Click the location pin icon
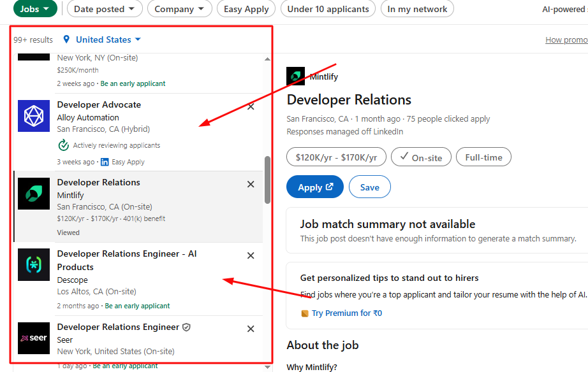The height and width of the screenshot is (372, 588). (x=66, y=39)
